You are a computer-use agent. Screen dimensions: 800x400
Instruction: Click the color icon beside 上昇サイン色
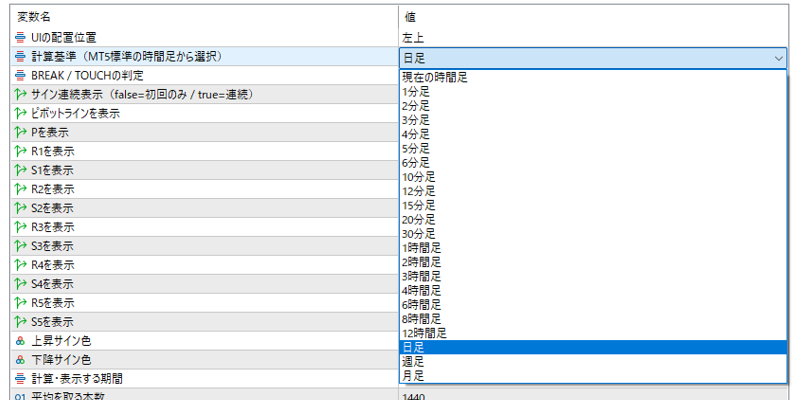tap(20, 341)
